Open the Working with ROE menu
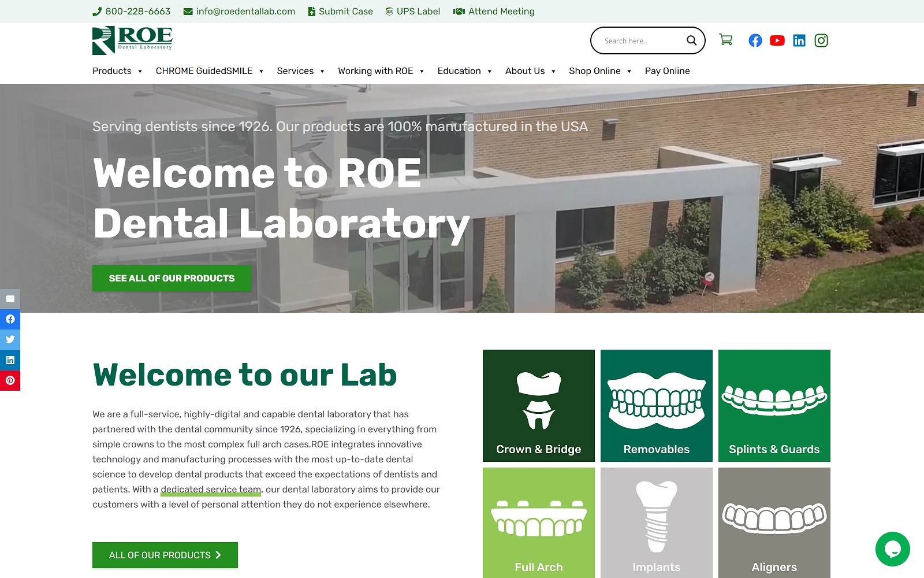Screen dimensions: 924x578 (x=375, y=71)
